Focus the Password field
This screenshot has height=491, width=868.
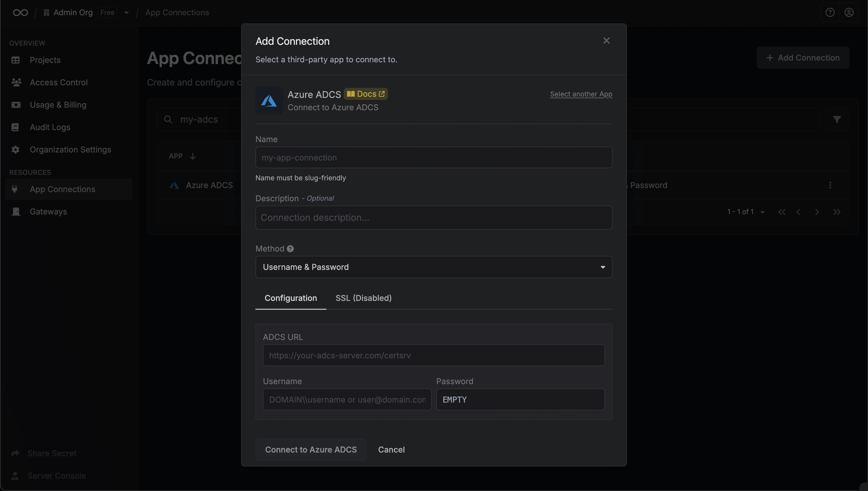(x=520, y=400)
